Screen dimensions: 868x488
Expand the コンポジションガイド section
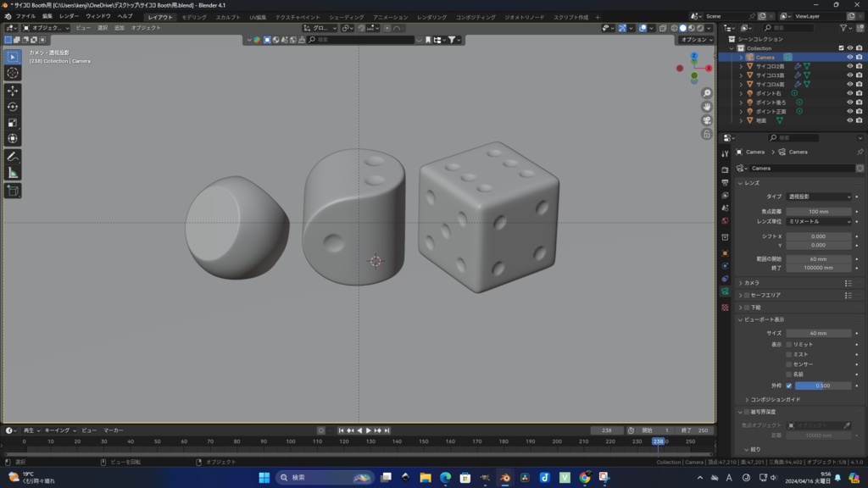click(x=773, y=399)
